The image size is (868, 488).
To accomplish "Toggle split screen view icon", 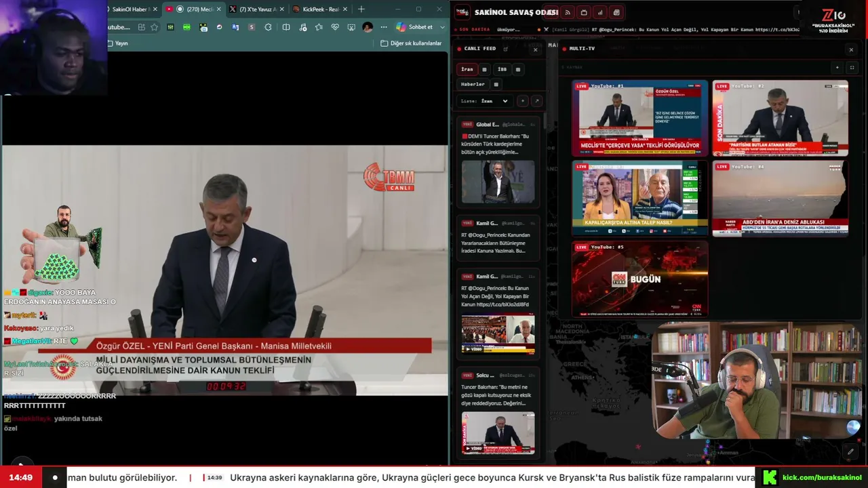I will pyautogui.click(x=286, y=27).
